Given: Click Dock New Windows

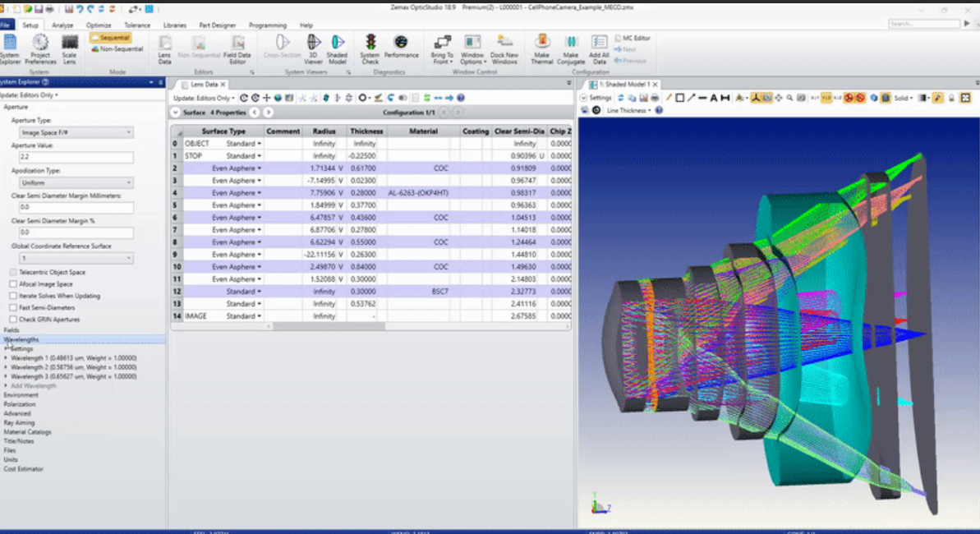Looking at the screenshot, I should click(x=504, y=49).
